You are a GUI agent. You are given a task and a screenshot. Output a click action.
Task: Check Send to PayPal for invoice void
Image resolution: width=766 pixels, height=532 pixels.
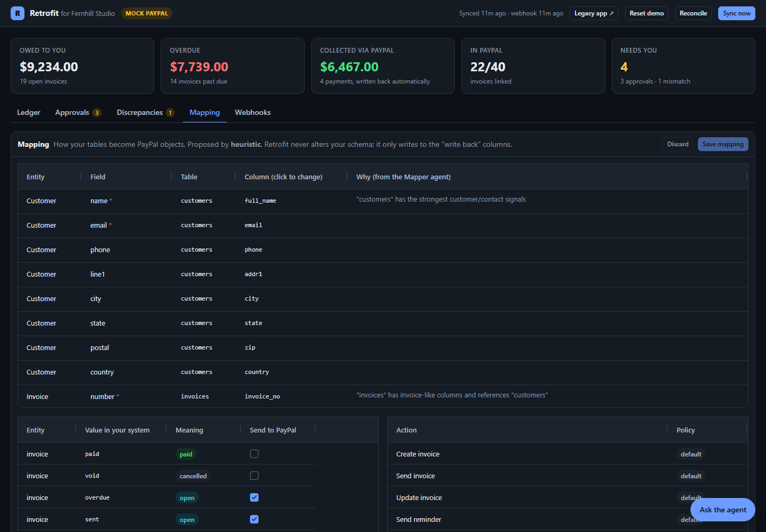point(254,476)
